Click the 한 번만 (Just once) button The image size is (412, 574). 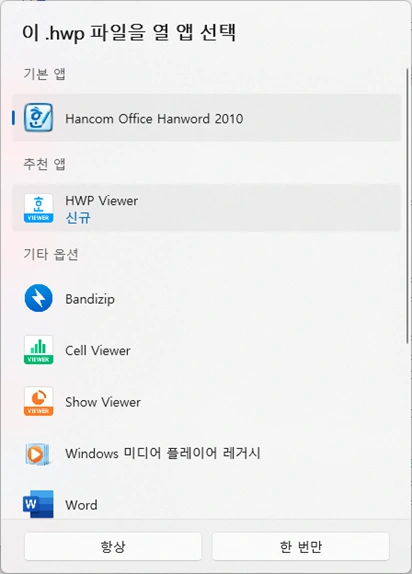pos(300,547)
